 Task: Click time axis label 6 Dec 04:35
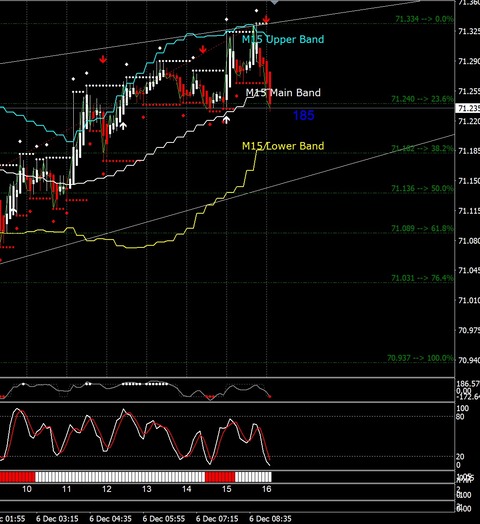pyautogui.click(x=110, y=519)
